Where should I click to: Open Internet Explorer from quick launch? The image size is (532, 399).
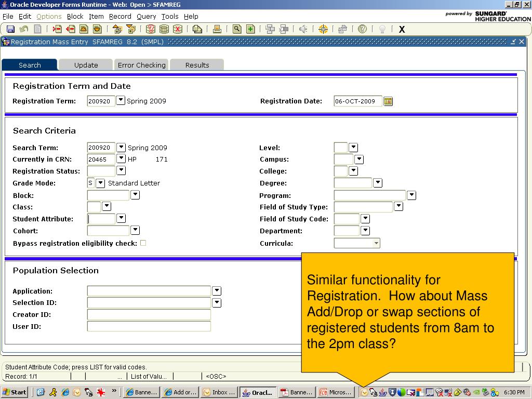(x=65, y=392)
